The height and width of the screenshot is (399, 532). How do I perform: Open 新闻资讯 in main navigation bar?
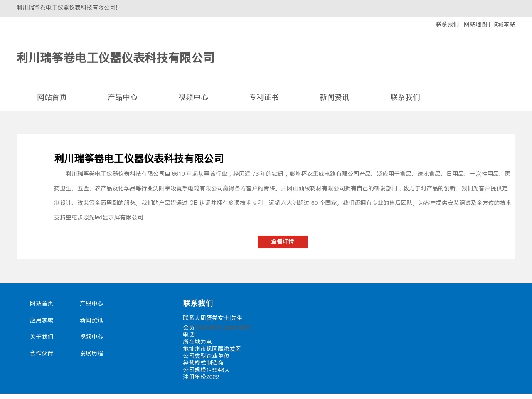[x=335, y=97]
